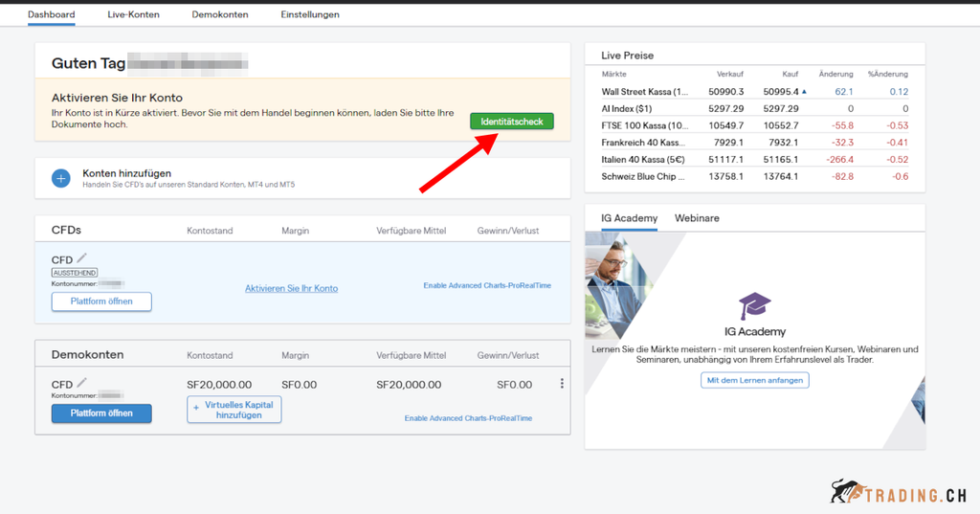Viewport: 980px width, 514px height.
Task: Enable Advanced Charts-ProRealTime for live CFD
Action: pyautogui.click(x=487, y=285)
